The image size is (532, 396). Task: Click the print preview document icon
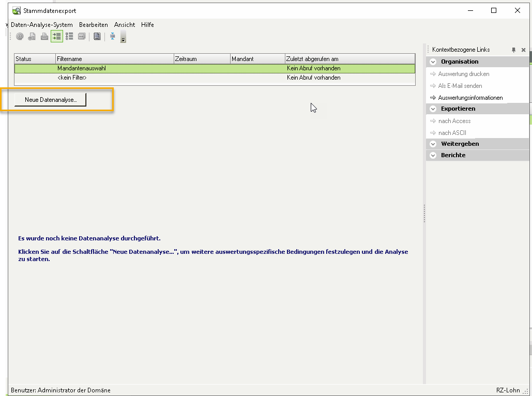(32, 36)
